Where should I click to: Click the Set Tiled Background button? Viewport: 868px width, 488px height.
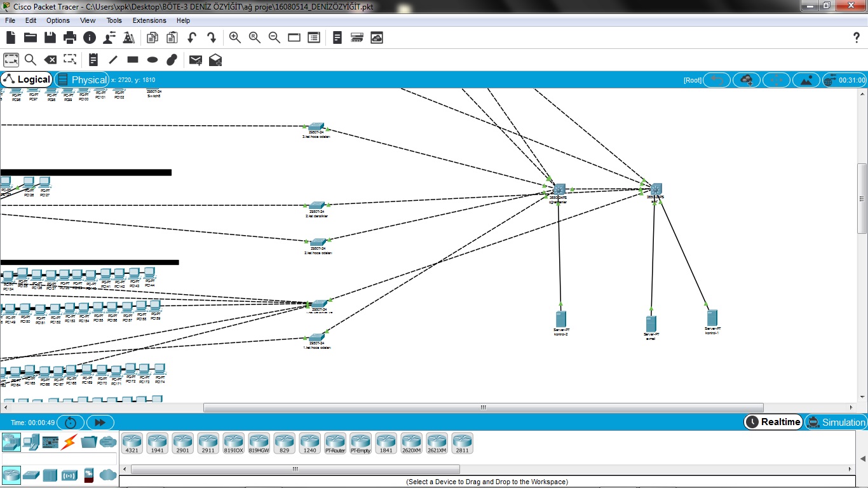pos(806,80)
